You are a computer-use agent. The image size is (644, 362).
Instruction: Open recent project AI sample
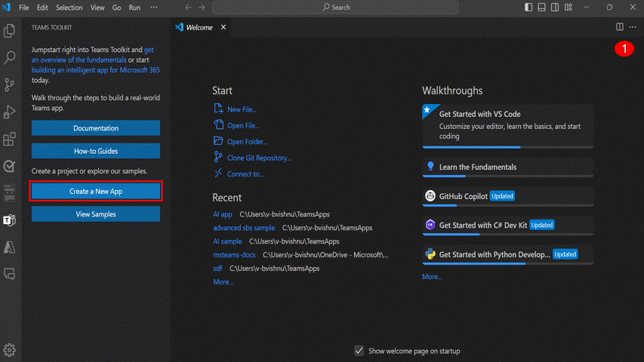pos(227,241)
